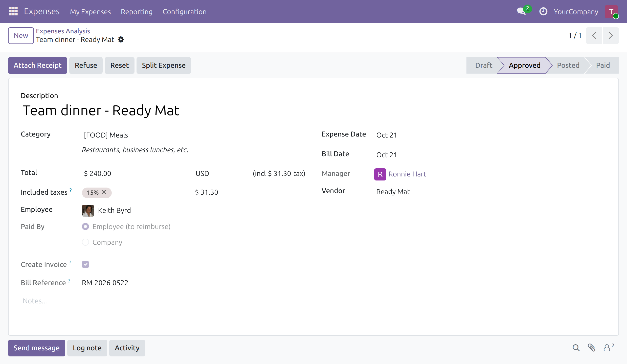Click the Split Expense button
The image size is (627, 364).
tap(164, 65)
